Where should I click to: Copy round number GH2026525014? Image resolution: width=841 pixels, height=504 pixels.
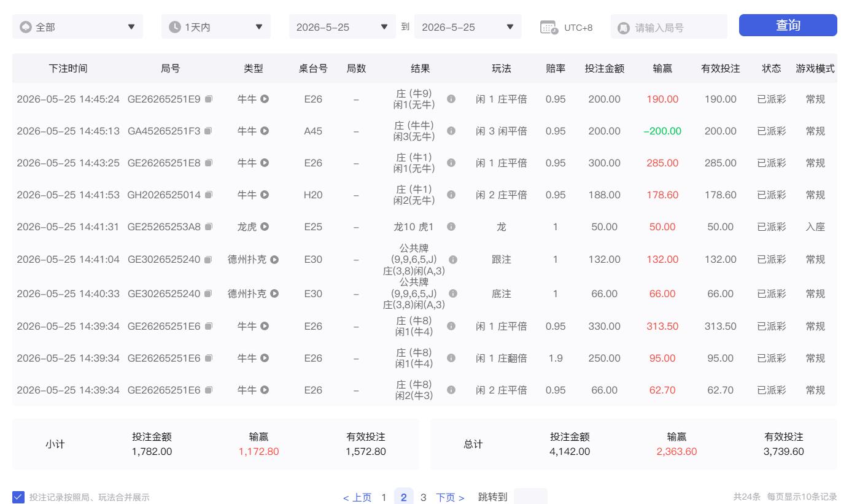[x=209, y=195]
